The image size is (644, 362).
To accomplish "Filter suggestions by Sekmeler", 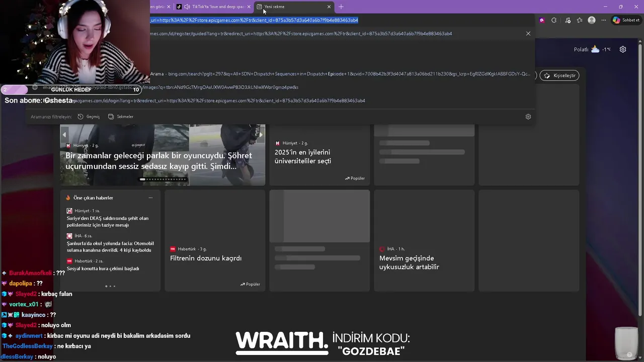I will click(x=121, y=117).
